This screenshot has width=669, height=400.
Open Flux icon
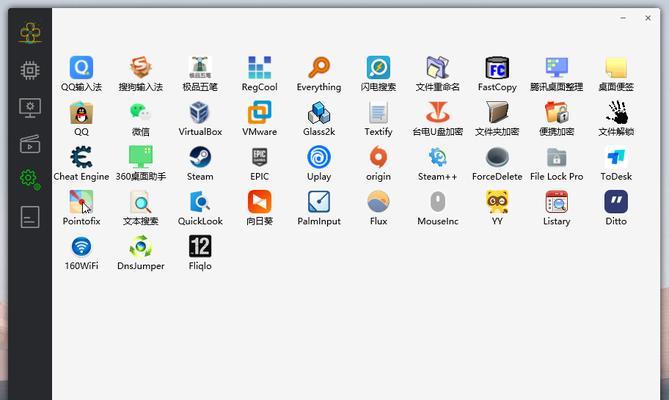click(378, 202)
